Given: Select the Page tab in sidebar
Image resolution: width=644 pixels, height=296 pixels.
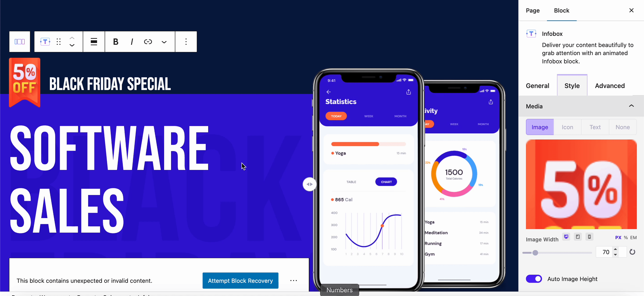Looking at the screenshot, I should tap(533, 10).
